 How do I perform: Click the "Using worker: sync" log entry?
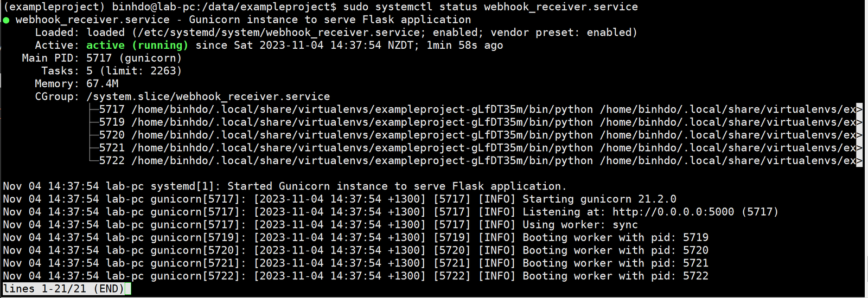580,225
